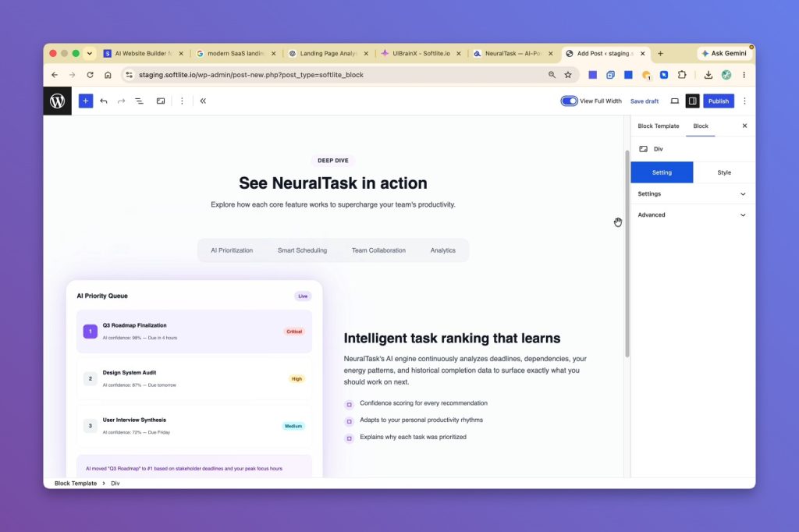Click the site information icon in address bar

pos(130,75)
